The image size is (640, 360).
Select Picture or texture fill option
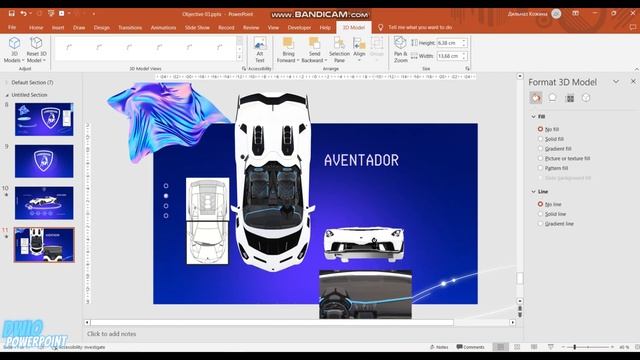[x=540, y=158]
